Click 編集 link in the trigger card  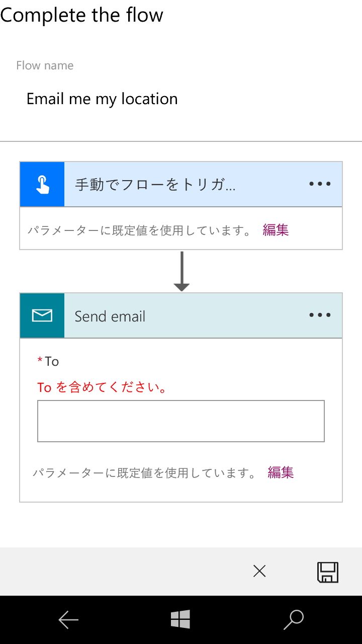pyautogui.click(x=276, y=230)
